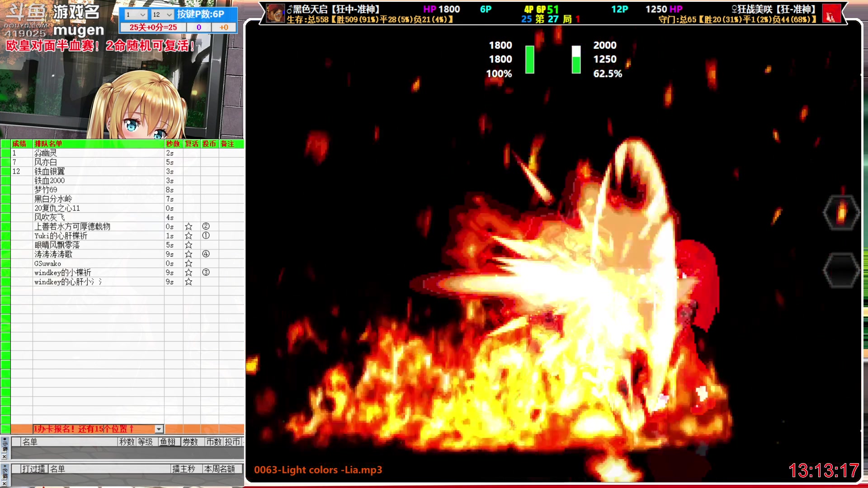Click the revive star icon for GSuwako

[189, 263]
